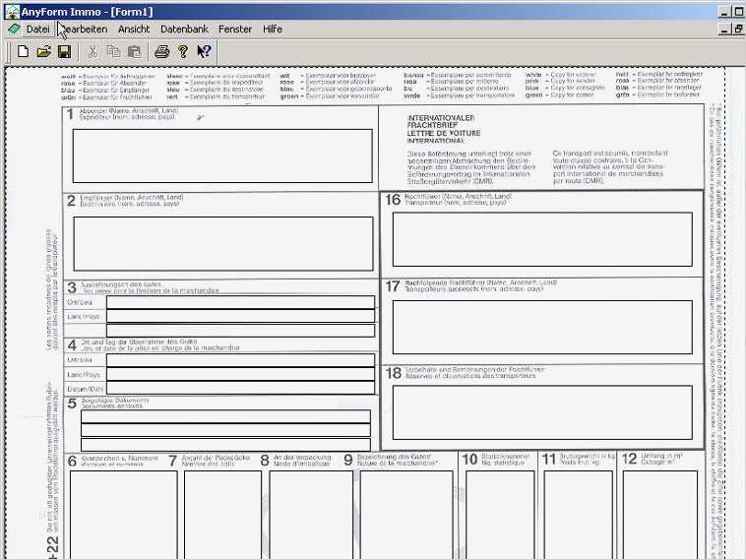Click field 16 Frachtführer input box
The height and width of the screenshot is (560, 746).
pos(542,239)
